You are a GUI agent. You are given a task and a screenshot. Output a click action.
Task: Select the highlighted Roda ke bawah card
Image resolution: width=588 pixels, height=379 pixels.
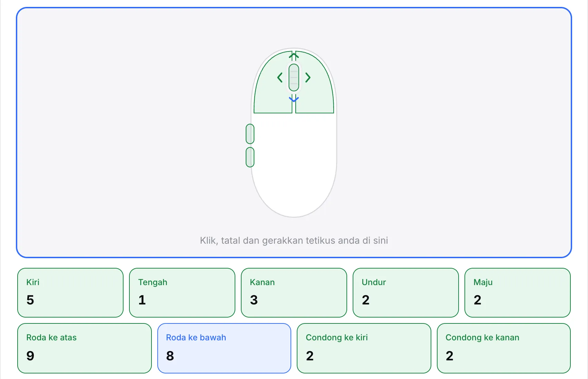click(x=224, y=348)
